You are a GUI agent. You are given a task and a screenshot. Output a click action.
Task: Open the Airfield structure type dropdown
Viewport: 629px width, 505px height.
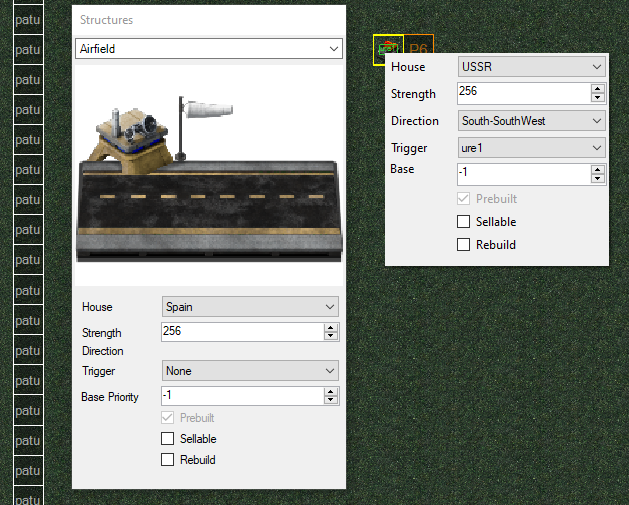coord(209,49)
